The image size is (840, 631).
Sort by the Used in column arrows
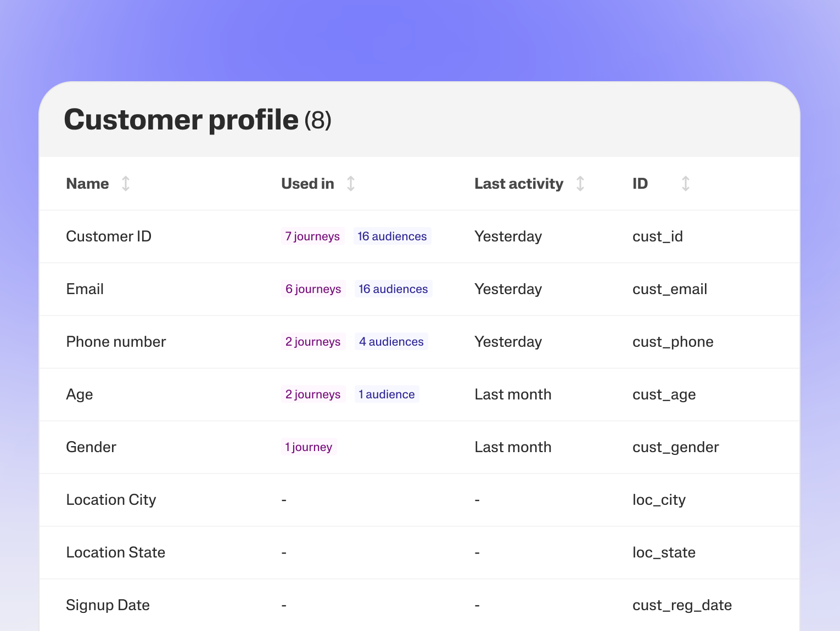[351, 183]
